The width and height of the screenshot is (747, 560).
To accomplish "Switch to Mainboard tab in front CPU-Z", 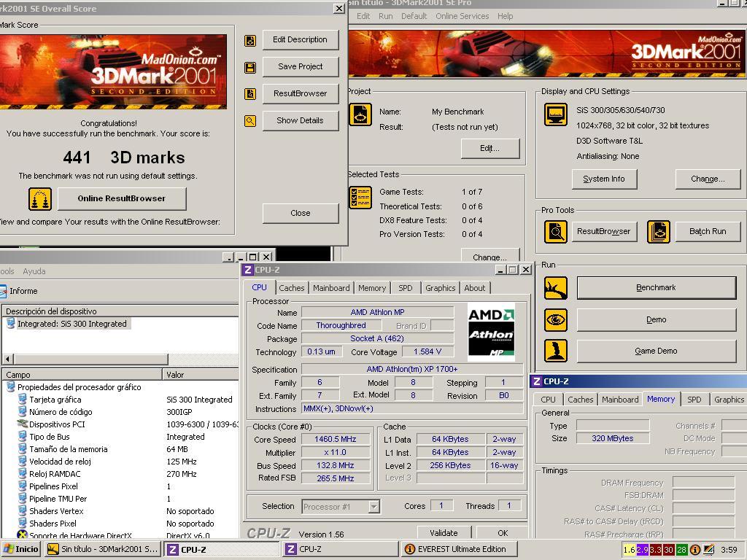I will [x=331, y=288].
